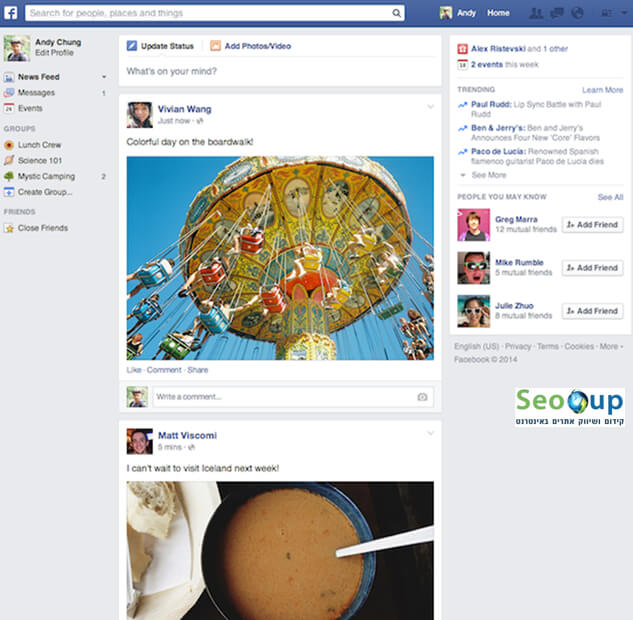Click calendar icon beside 2 events
Image resolution: width=633 pixels, height=620 pixels.
click(462, 65)
